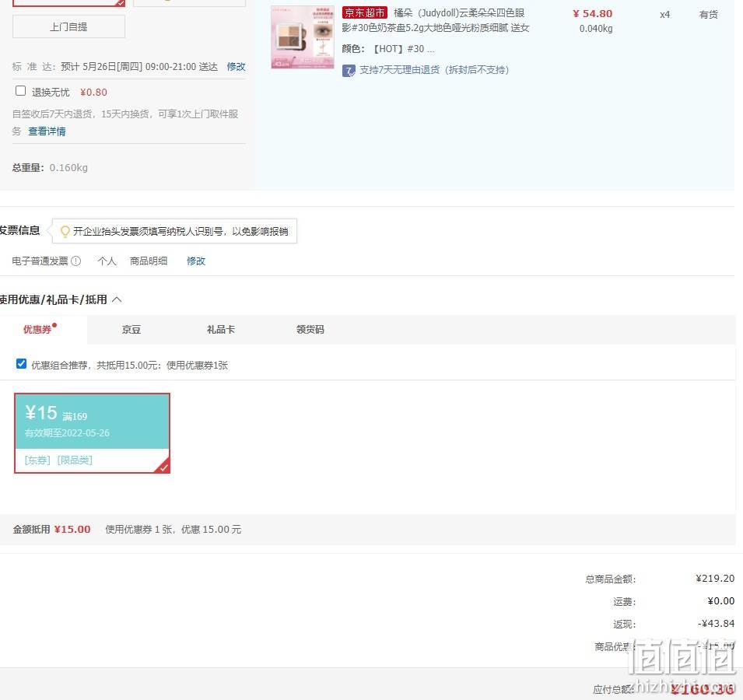Click the 总商品金额 value ¥219.20
This screenshot has width=743, height=700.
[715, 579]
